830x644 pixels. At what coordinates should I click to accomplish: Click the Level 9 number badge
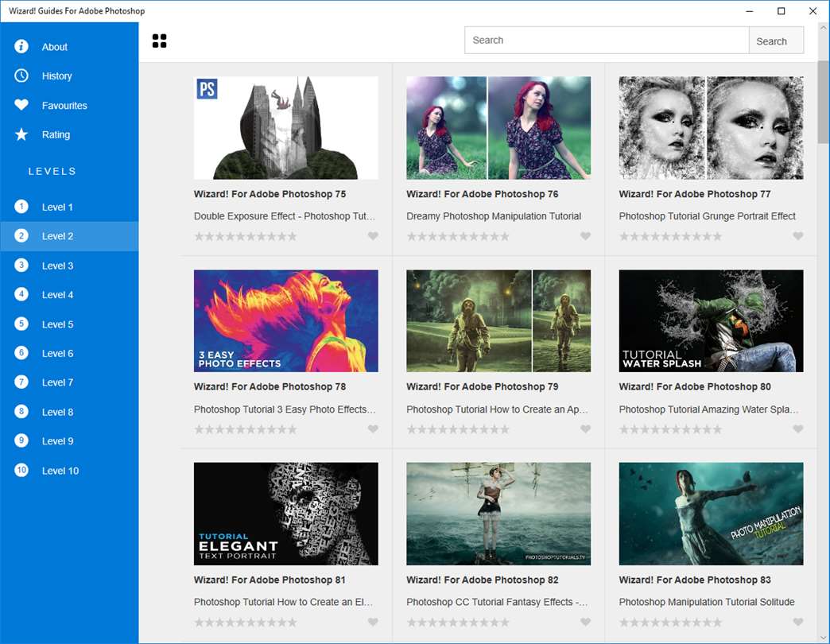[x=21, y=440]
